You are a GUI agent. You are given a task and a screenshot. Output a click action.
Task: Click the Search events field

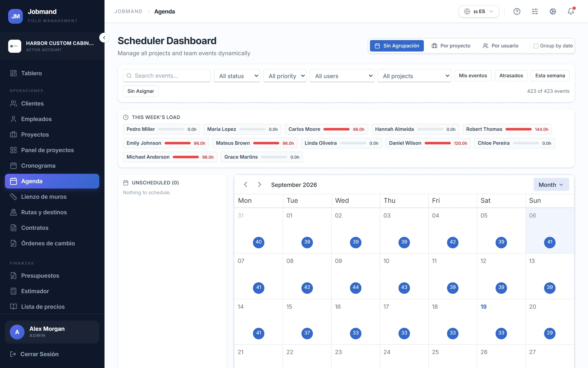tap(167, 76)
